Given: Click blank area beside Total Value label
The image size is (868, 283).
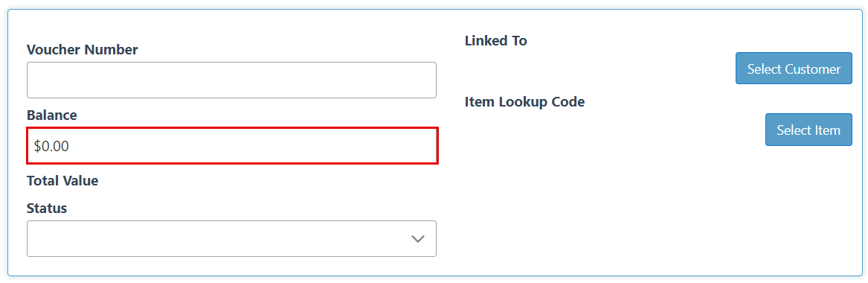Looking at the screenshot, I should 266,180.
